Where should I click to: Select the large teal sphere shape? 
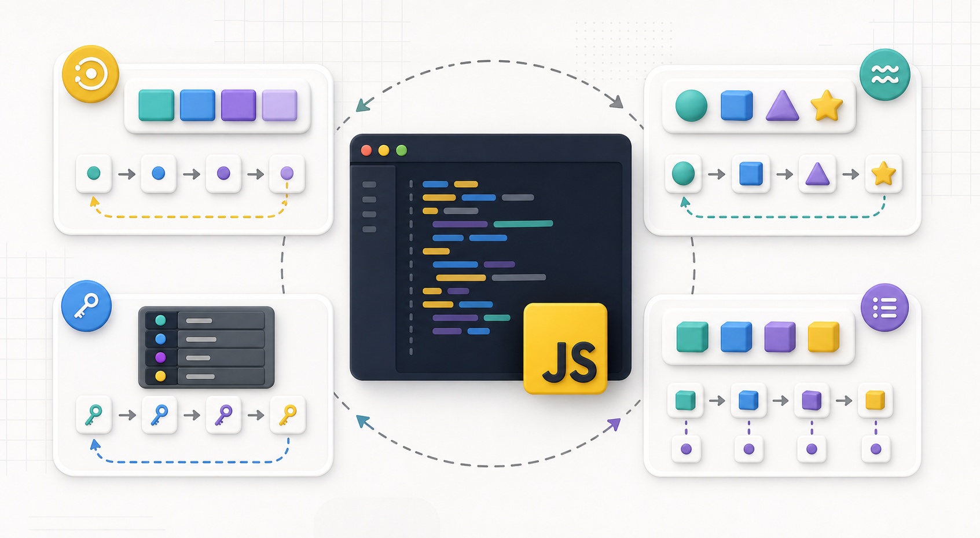pyautogui.click(x=691, y=105)
